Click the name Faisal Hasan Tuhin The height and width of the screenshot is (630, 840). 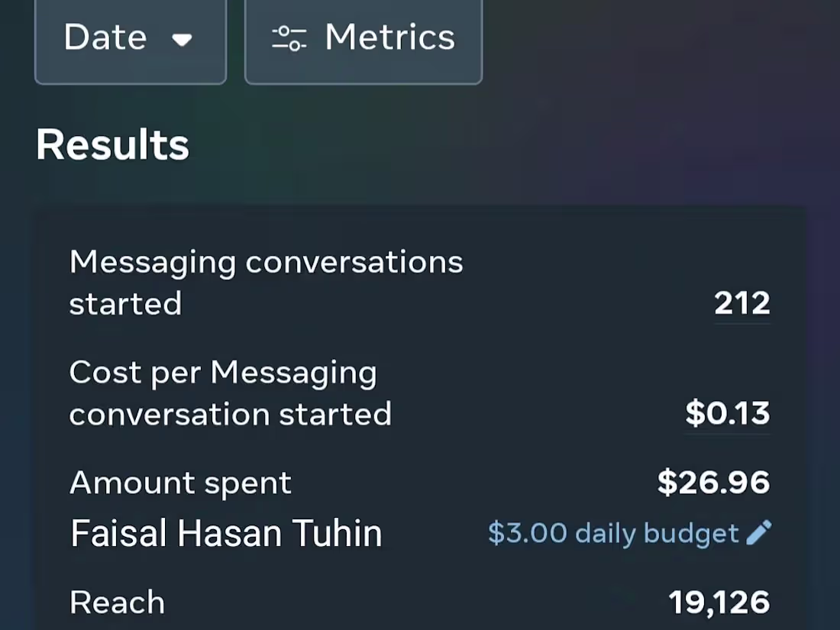click(x=226, y=533)
